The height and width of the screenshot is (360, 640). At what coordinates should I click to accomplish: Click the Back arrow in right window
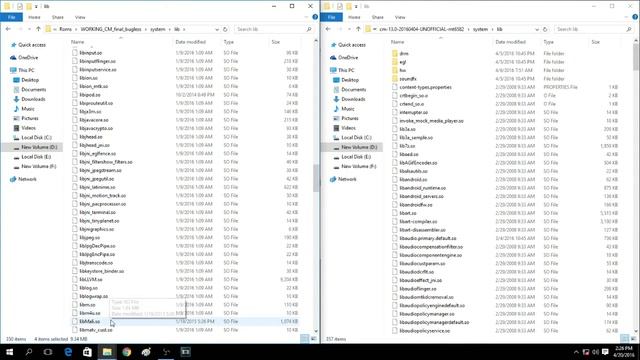click(x=328, y=29)
